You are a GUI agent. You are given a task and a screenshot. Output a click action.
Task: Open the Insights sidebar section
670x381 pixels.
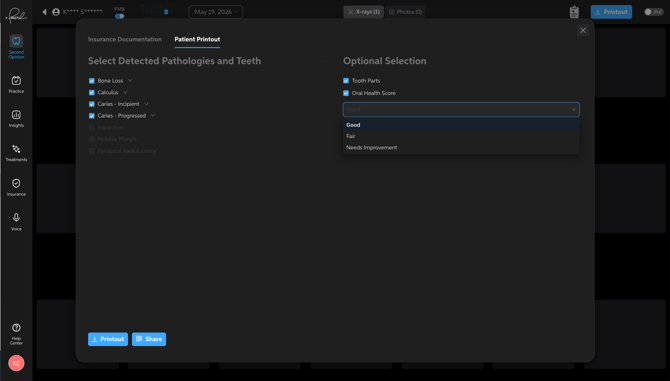point(16,118)
